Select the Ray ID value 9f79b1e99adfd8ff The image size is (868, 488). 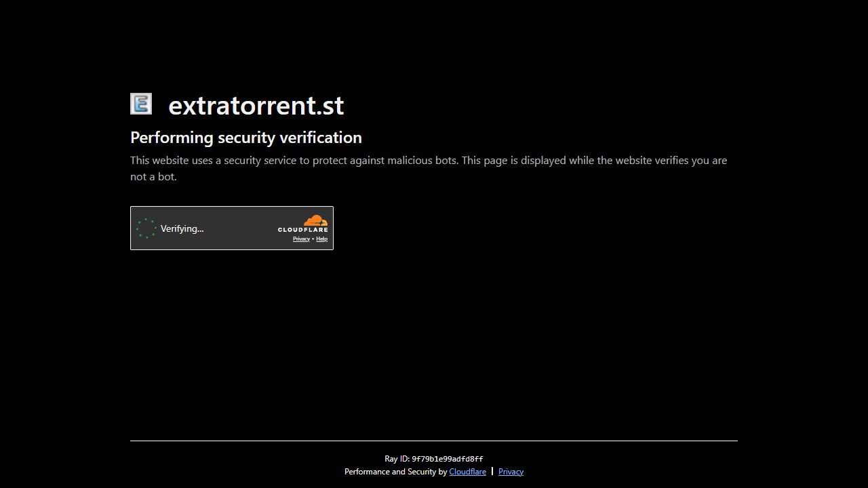click(448, 459)
